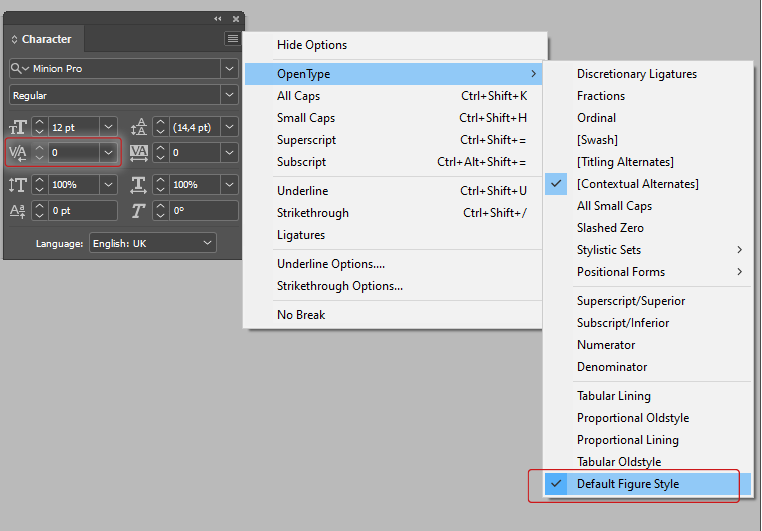This screenshot has width=762, height=531.
Task: Click the vertical scale input field
Action: coord(73,185)
